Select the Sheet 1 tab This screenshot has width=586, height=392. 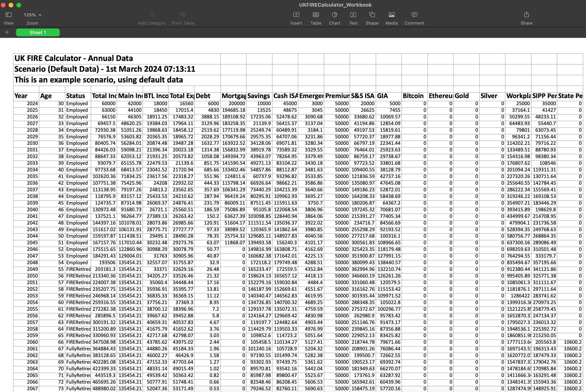coord(38,32)
